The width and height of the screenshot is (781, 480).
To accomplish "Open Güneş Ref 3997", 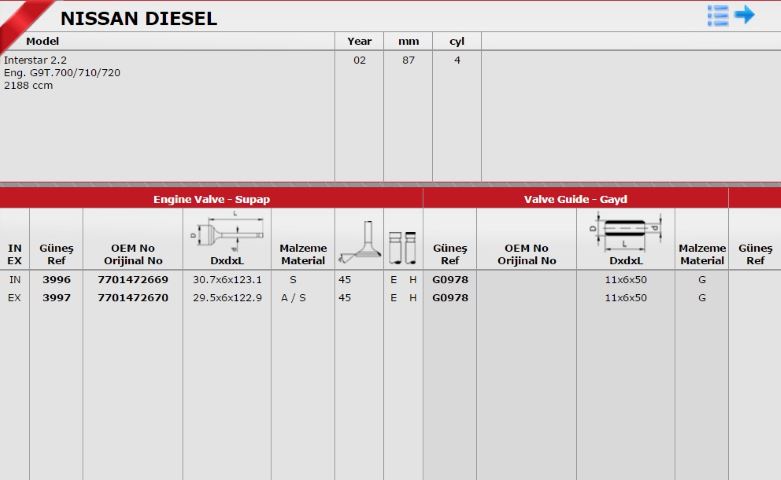I will tap(56, 297).
